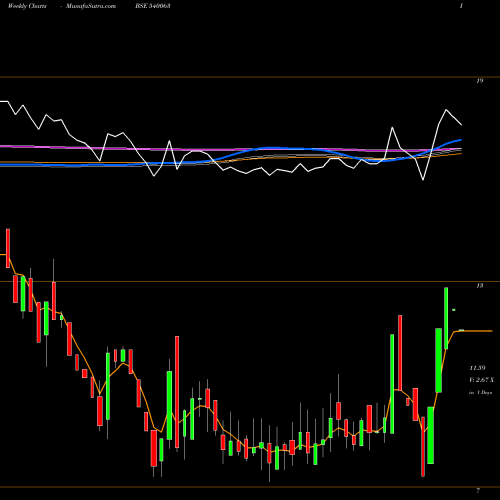This screenshot has width=500, height=500.
Task: Click the last tall green candlestick near 13
Action: pos(446,318)
